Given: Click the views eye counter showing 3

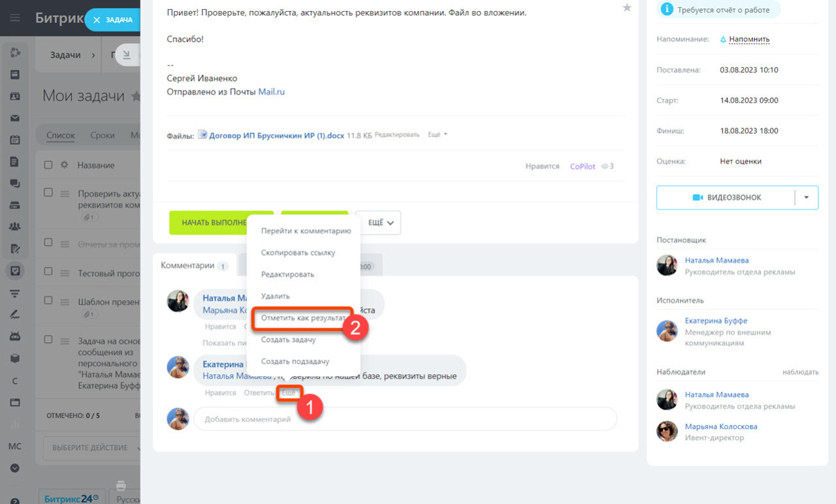Looking at the screenshot, I should pos(607,166).
